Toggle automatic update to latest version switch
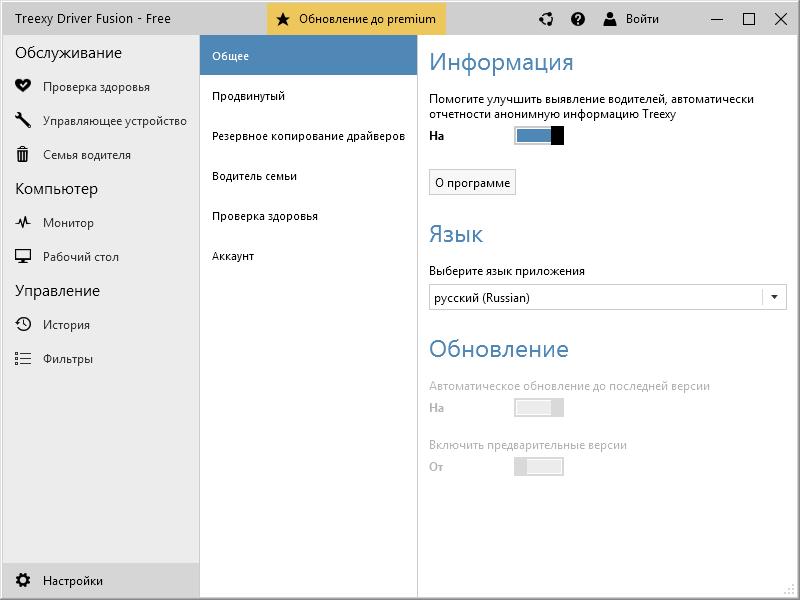Viewport: 800px width, 600px height. tap(539, 408)
